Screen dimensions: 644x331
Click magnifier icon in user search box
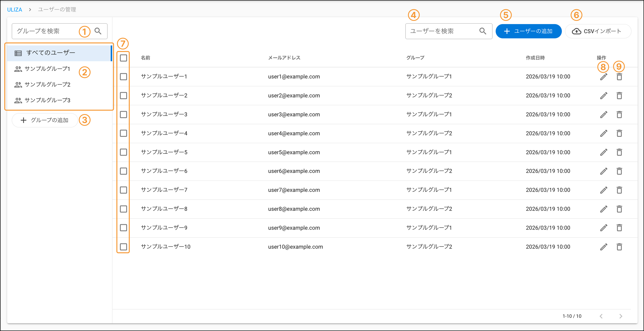click(483, 31)
